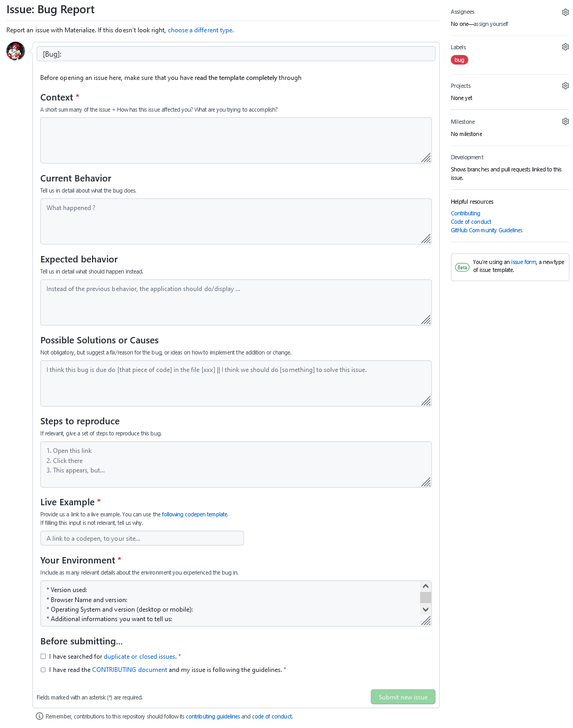
Task: Click the red bug label
Action: click(x=459, y=60)
